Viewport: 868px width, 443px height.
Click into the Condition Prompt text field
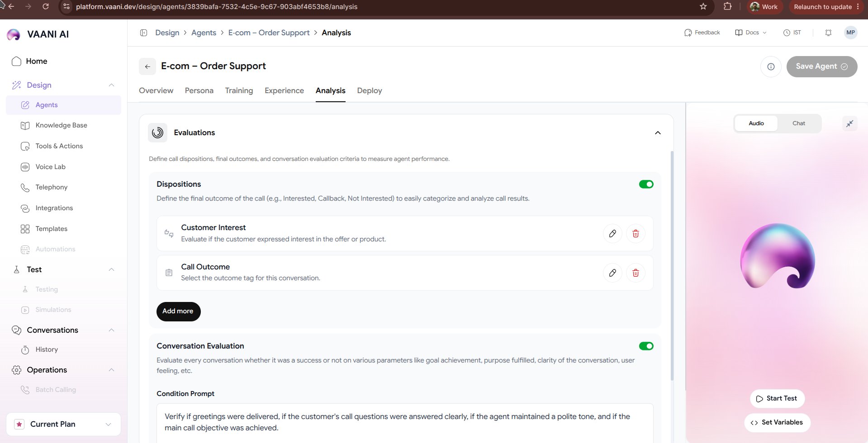[x=405, y=423]
